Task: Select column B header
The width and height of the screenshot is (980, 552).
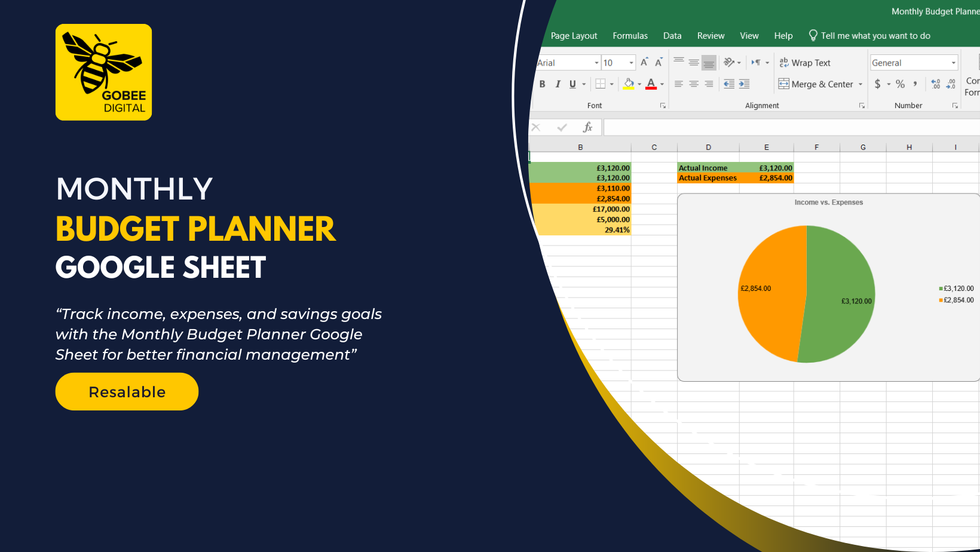Action: click(580, 147)
